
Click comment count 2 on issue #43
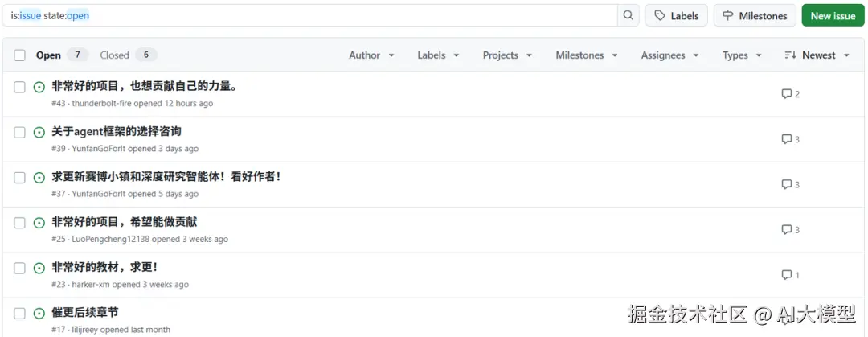click(797, 94)
